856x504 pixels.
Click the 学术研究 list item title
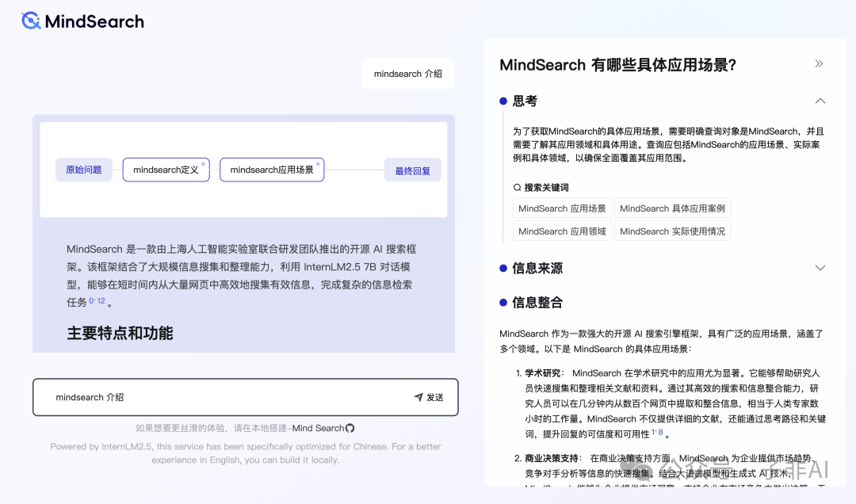coord(543,373)
